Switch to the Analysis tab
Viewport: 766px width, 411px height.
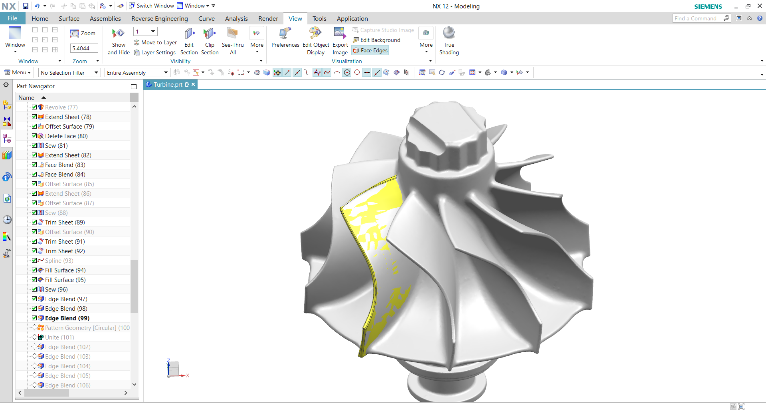coord(236,19)
